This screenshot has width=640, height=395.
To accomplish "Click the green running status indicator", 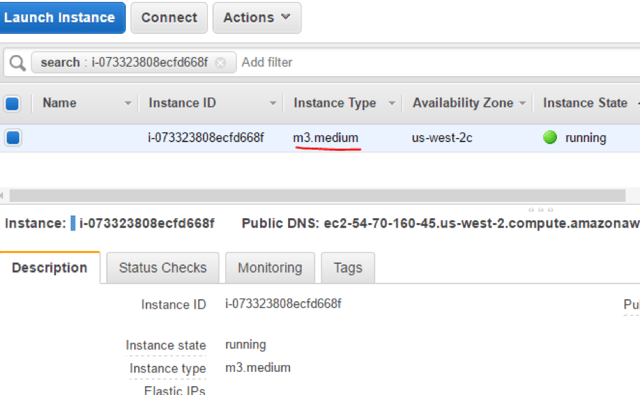I will [x=550, y=137].
